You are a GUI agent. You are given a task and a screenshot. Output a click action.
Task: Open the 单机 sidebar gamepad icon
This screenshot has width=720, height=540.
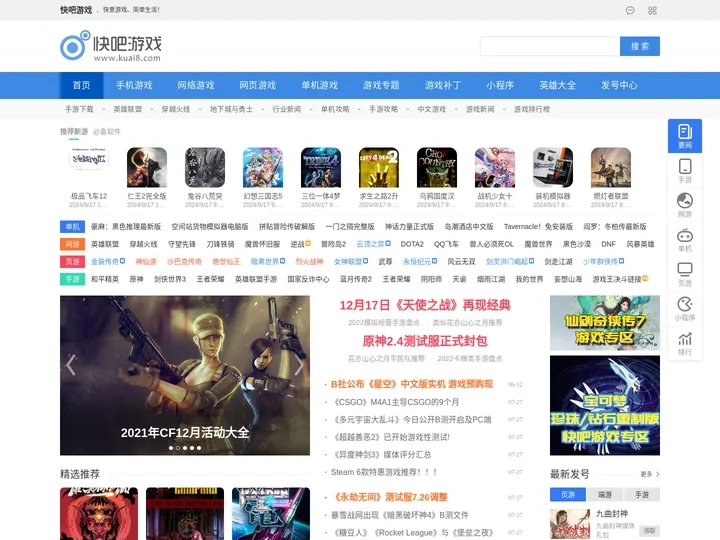(x=685, y=239)
